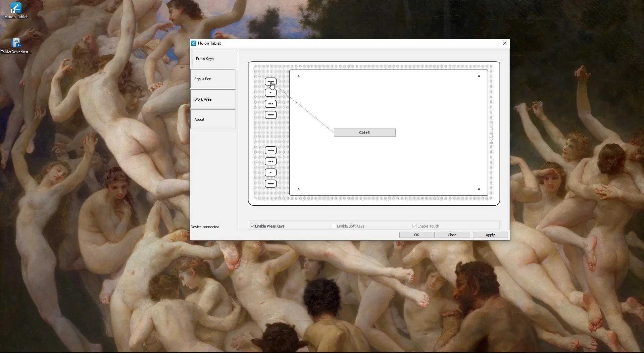Click the bottom-right corner marker of tablet area

479,189
